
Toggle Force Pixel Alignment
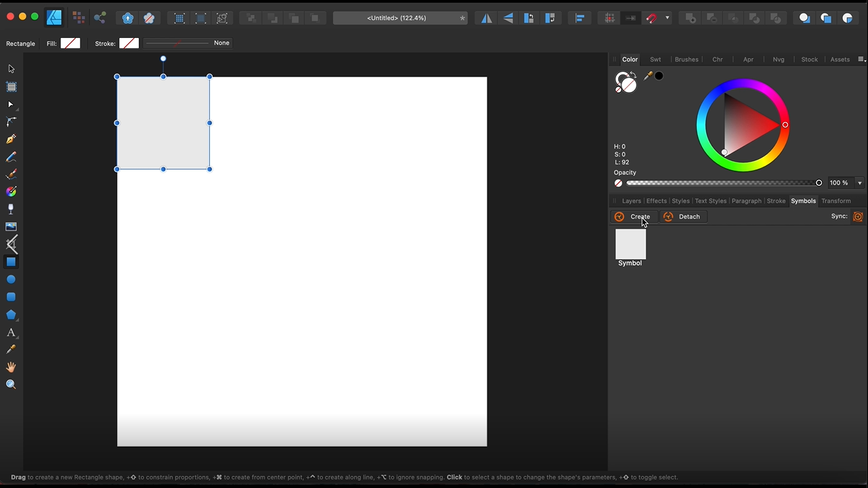[x=610, y=18]
